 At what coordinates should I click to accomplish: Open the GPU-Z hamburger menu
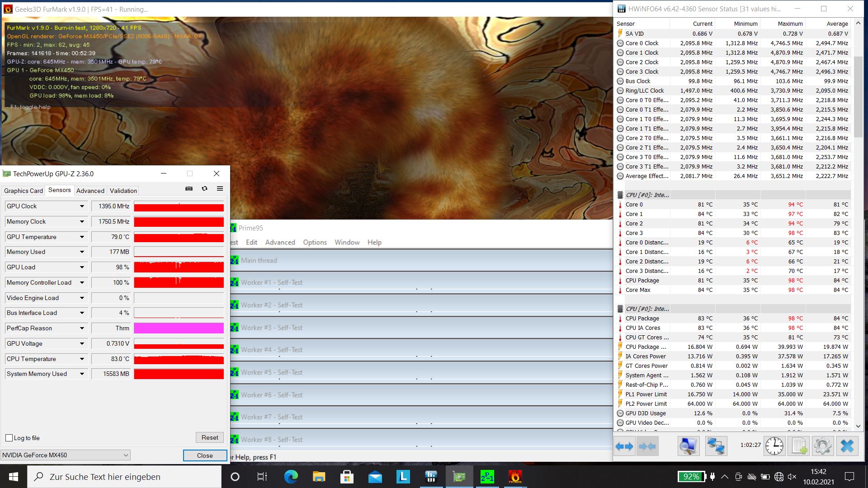(x=220, y=189)
